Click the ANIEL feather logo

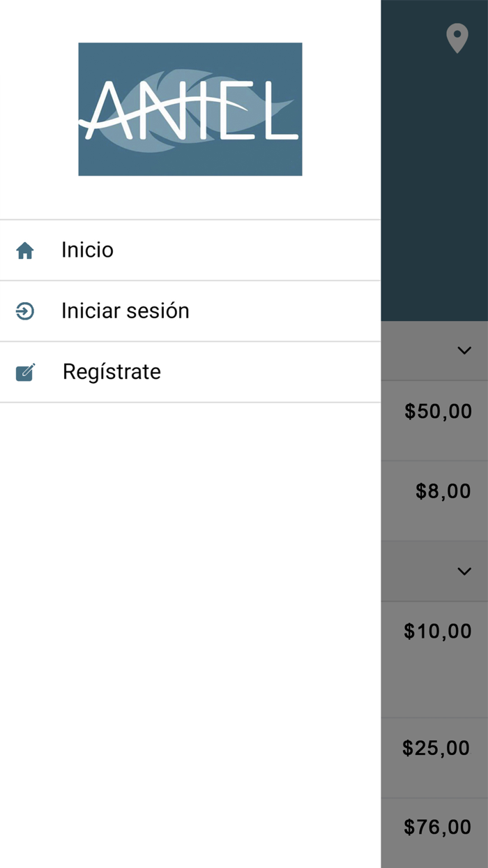pyautogui.click(x=190, y=109)
